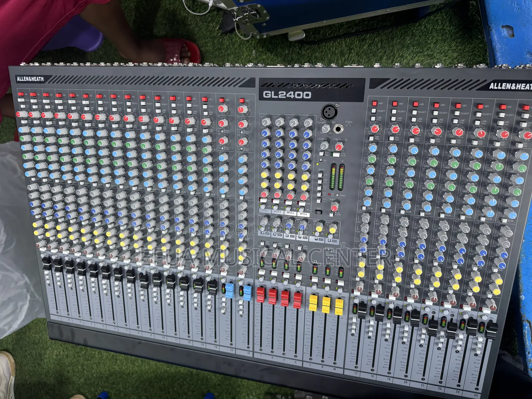Tap the MTX 3 label strip
Screen dimensions: 532x399
[x=290, y=213]
